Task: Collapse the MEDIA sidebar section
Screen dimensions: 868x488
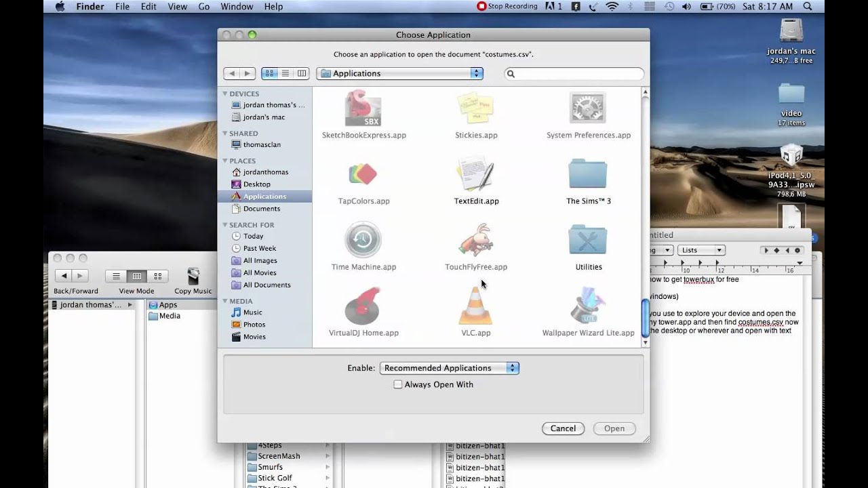Action: (225, 301)
